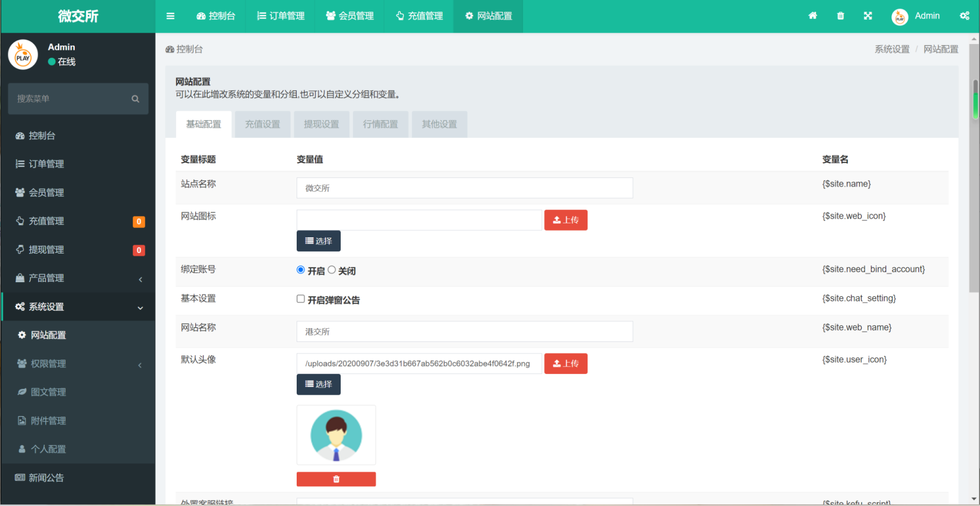Select 关闭 radio for 绑定账号
This screenshot has width=980, height=506.
[x=332, y=270]
